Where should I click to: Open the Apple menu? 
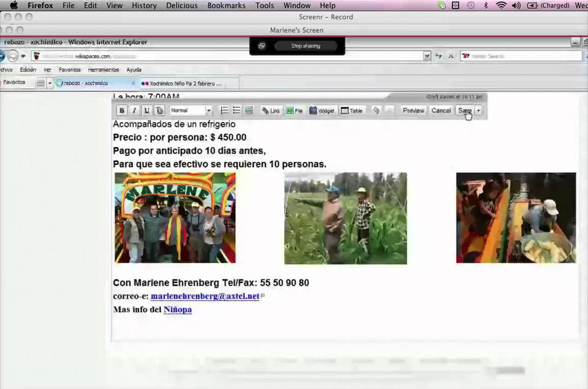coord(14,5)
